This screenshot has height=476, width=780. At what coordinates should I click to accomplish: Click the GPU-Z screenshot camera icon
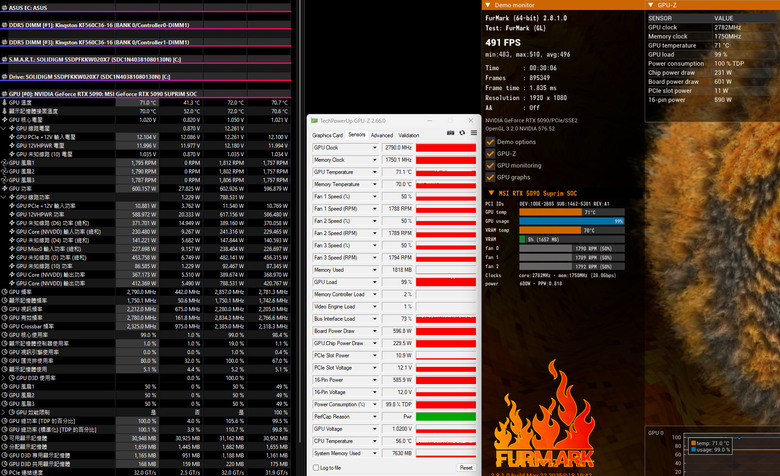click(x=450, y=133)
